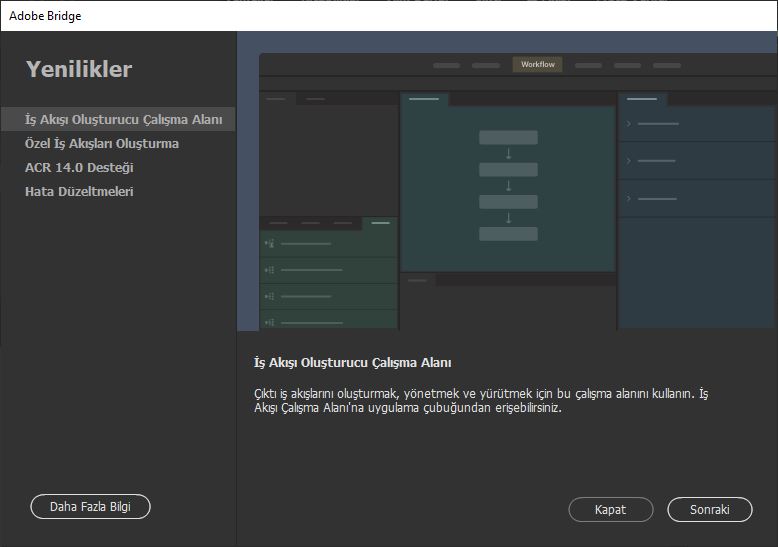Click the Workflow preview illustration
The width and height of the screenshot is (778, 547).
click(507, 181)
